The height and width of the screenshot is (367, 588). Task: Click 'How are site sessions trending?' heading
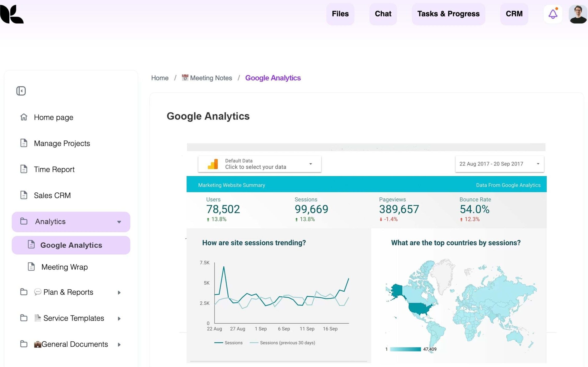254,243
